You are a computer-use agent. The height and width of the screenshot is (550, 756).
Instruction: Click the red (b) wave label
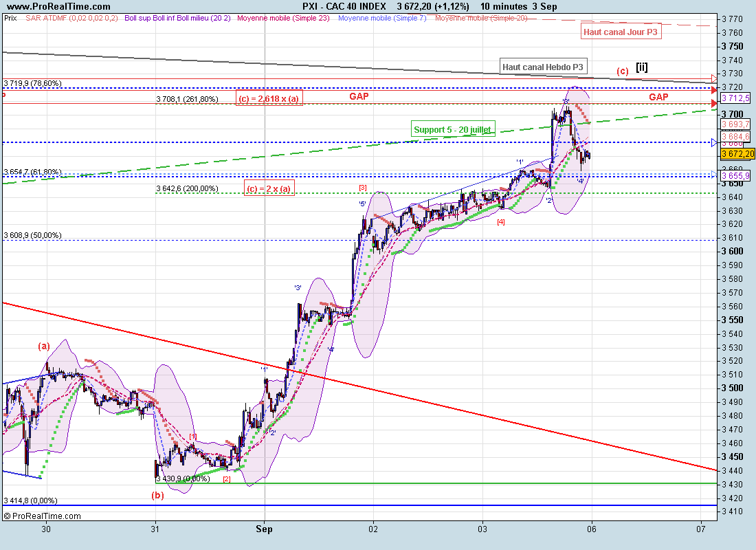(x=157, y=494)
